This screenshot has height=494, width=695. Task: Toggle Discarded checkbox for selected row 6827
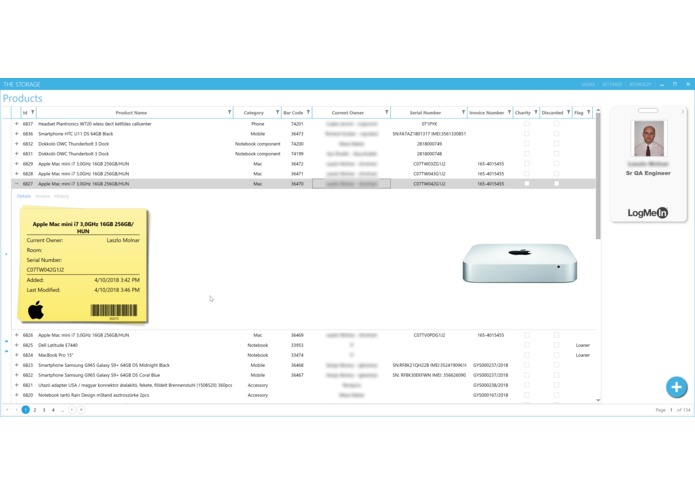pyautogui.click(x=556, y=183)
